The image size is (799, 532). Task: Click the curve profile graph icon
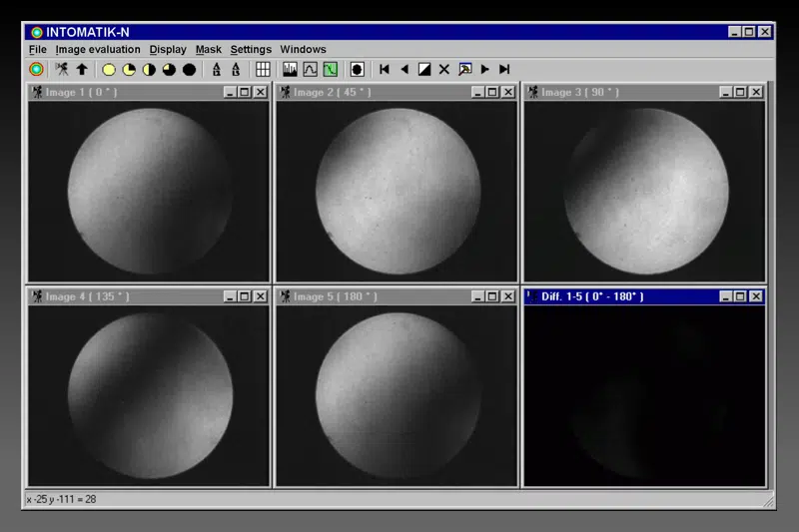310,69
